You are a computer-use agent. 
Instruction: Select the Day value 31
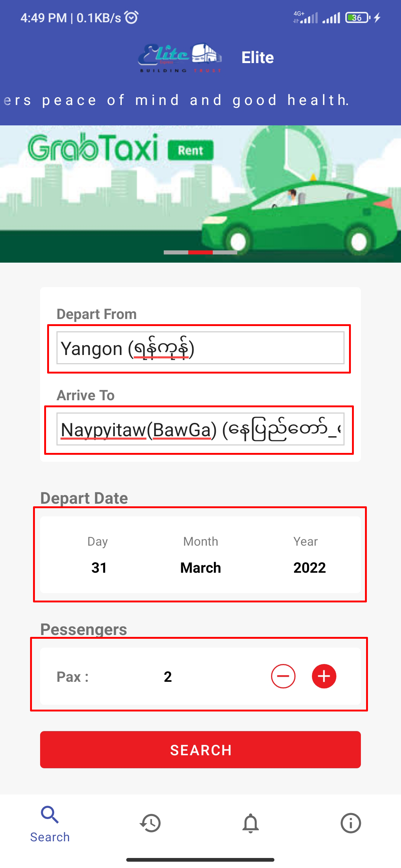[99, 568]
